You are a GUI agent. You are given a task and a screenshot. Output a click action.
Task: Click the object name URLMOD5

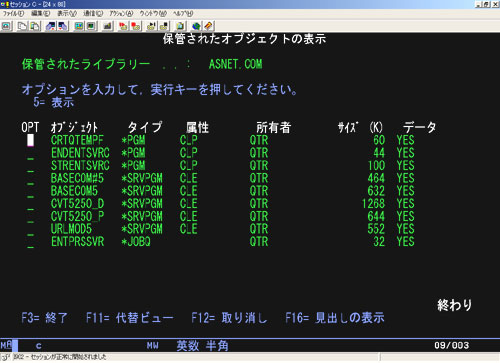pyautogui.click(x=71, y=229)
